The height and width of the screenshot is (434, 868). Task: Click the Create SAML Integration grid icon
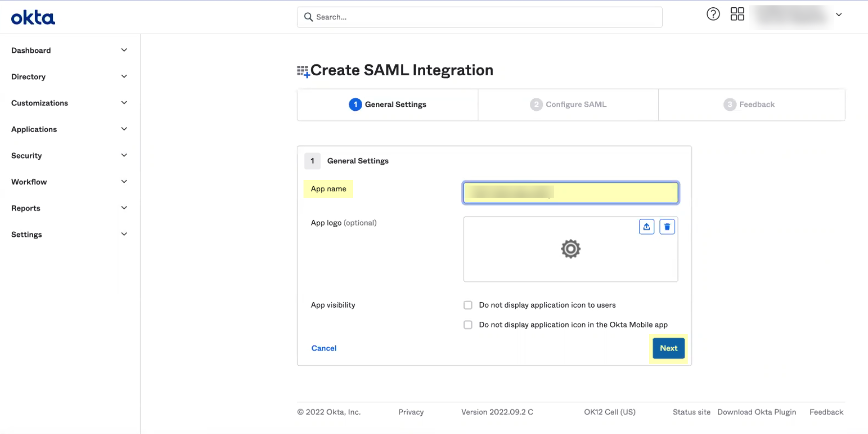(x=303, y=71)
